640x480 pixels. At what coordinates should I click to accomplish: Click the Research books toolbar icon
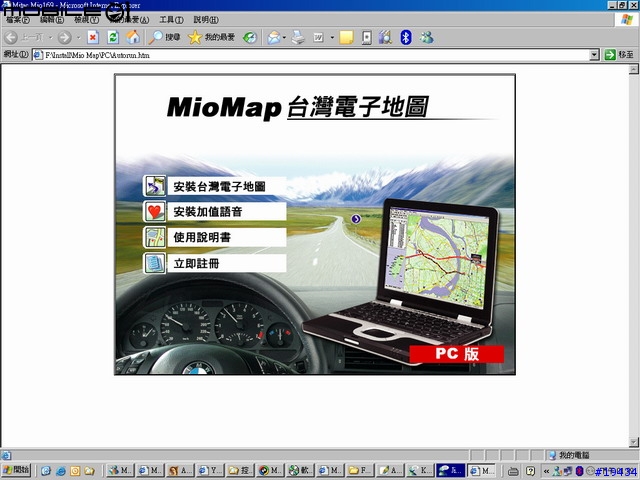click(385, 38)
